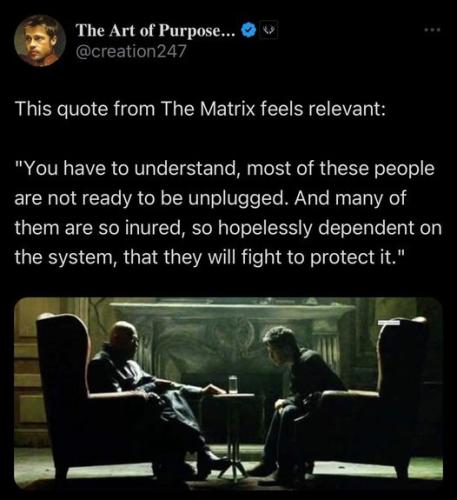Screen dimensions: 457x500
Task: Select the line 'This quote from The Matrix feels relevant:'
Action: click(x=200, y=109)
